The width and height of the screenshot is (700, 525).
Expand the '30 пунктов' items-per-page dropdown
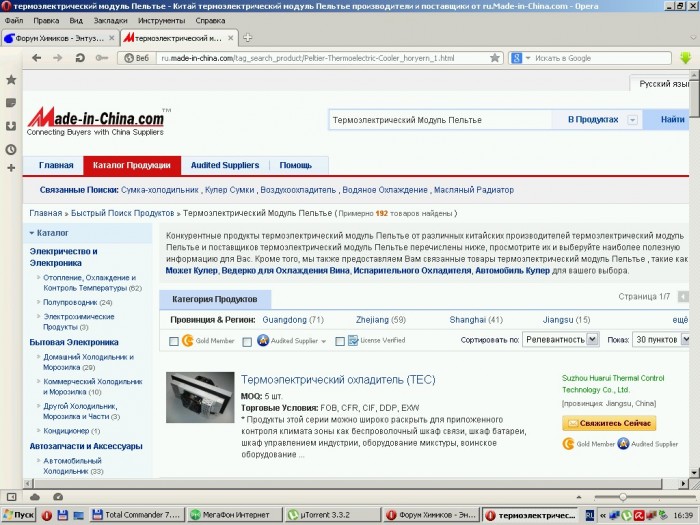pyautogui.click(x=660, y=340)
